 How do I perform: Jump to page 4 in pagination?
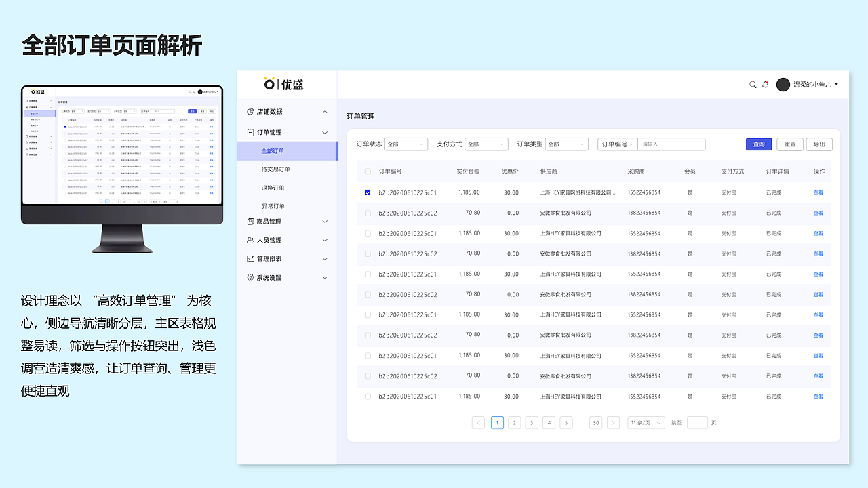coord(549,422)
